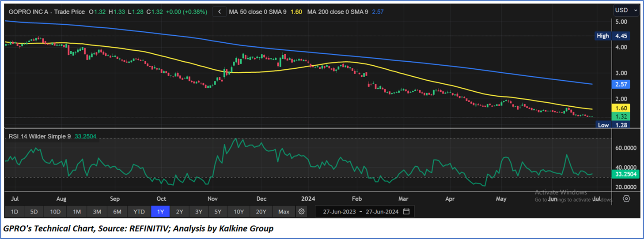The width and height of the screenshot is (644, 239).
Task: Select the RSI 14 Wilder indicator label
Action: [x=40, y=137]
